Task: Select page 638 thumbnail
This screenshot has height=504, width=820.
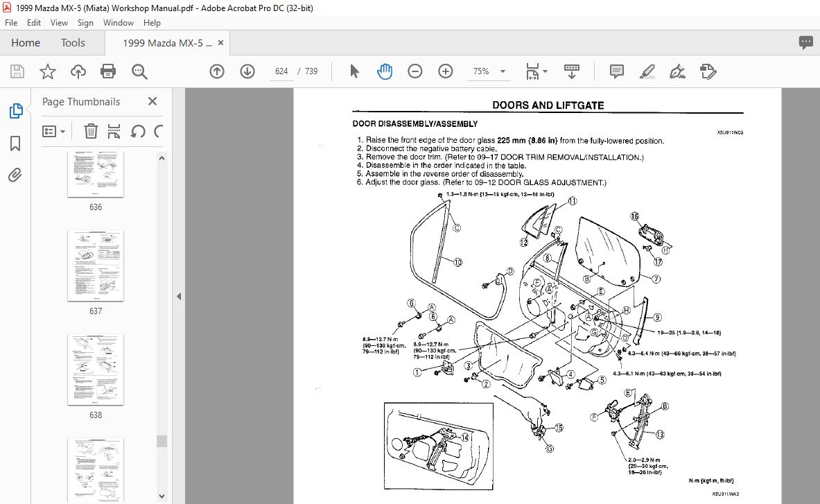Action: [96, 370]
